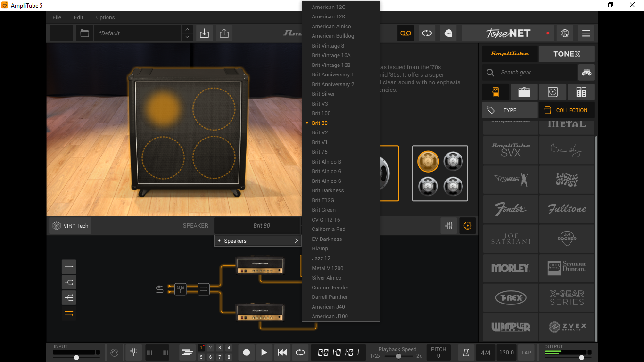Screen dimensions: 644x362
Task: Rewind to start button
Action: pyautogui.click(x=282, y=352)
